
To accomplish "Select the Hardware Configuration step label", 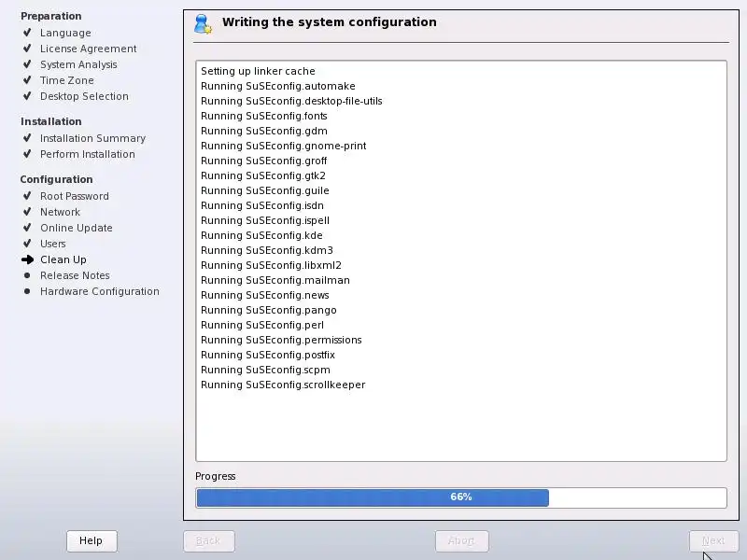I will [x=100, y=291].
